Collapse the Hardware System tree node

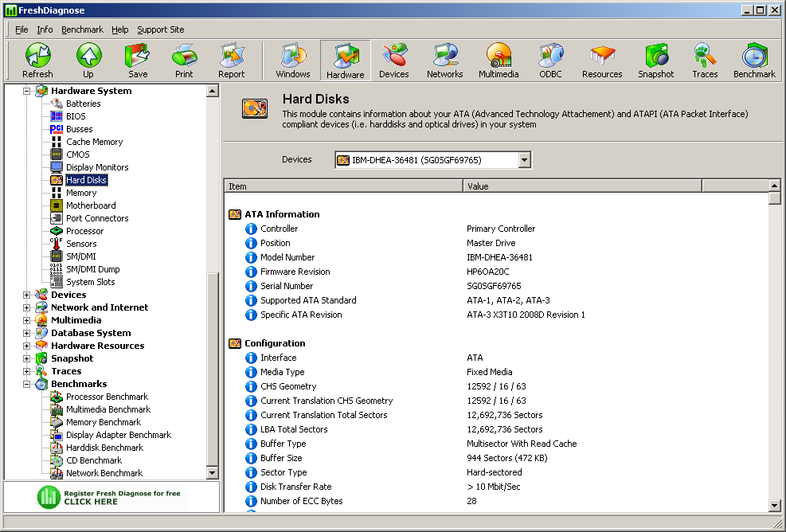(x=26, y=92)
